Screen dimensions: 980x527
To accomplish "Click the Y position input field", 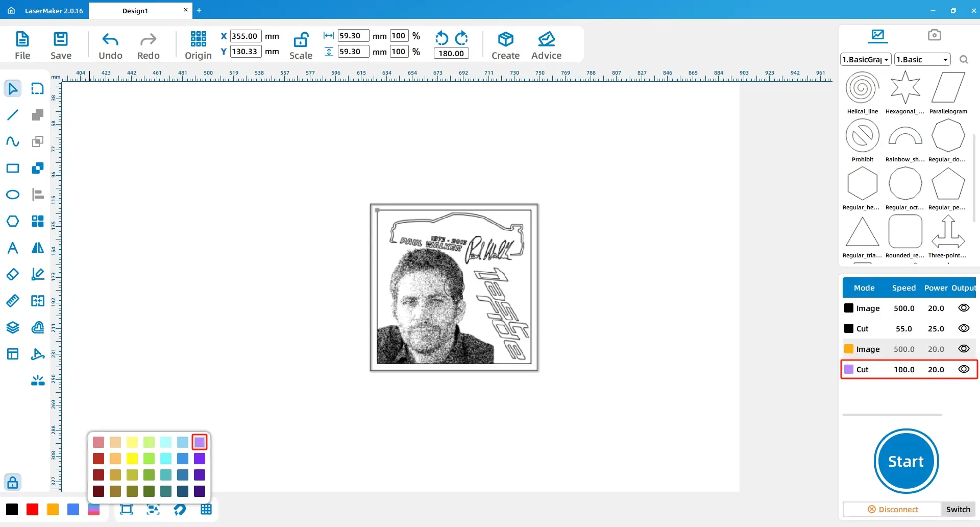I will click(x=246, y=52).
